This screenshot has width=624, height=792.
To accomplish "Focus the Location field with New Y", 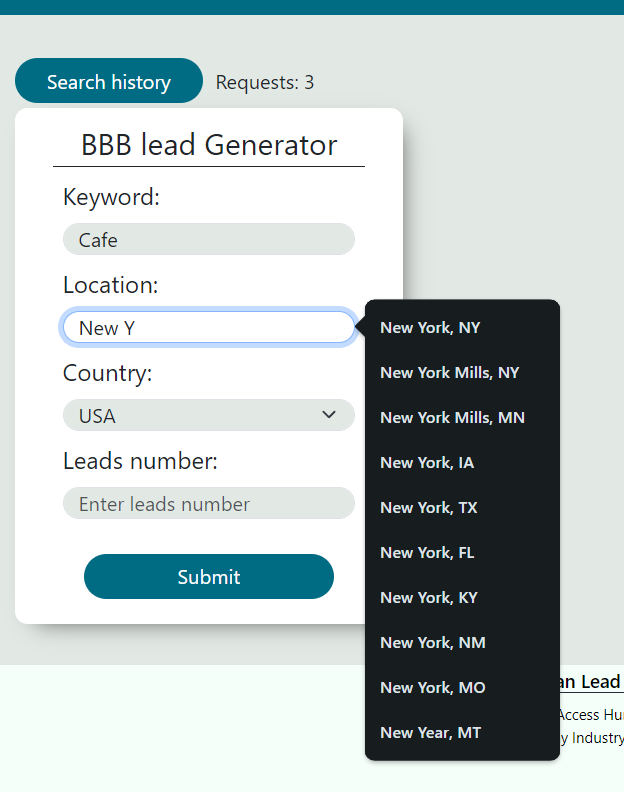I will click(x=208, y=328).
